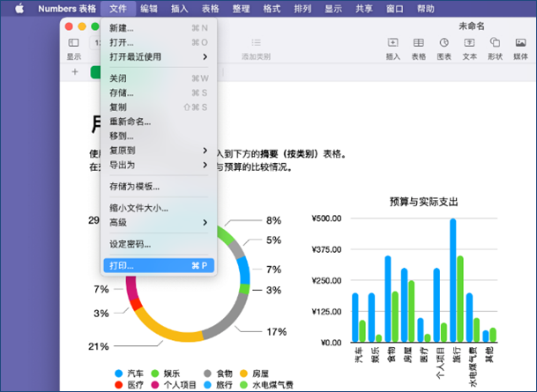Select the 预算与实际支出 chart title

click(423, 202)
